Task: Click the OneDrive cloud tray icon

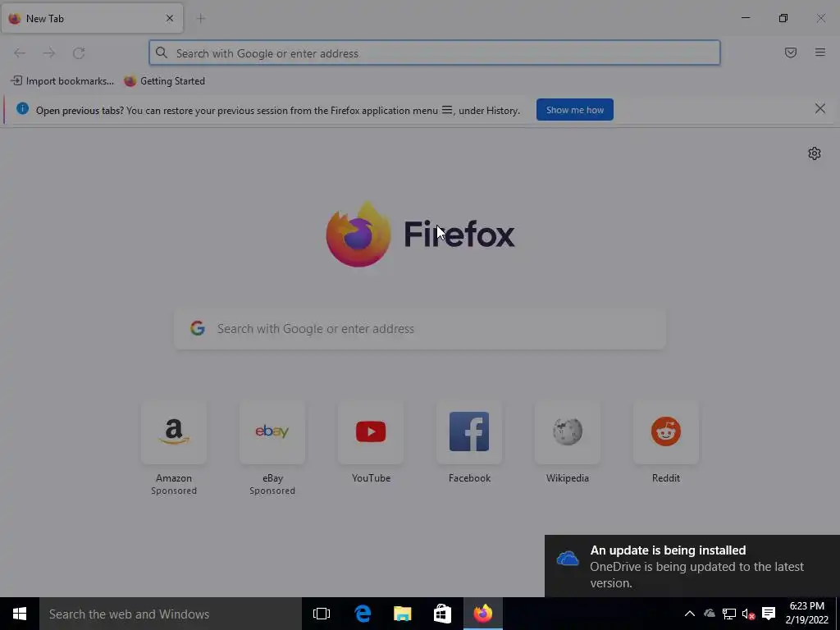Action: click(710, 614)
